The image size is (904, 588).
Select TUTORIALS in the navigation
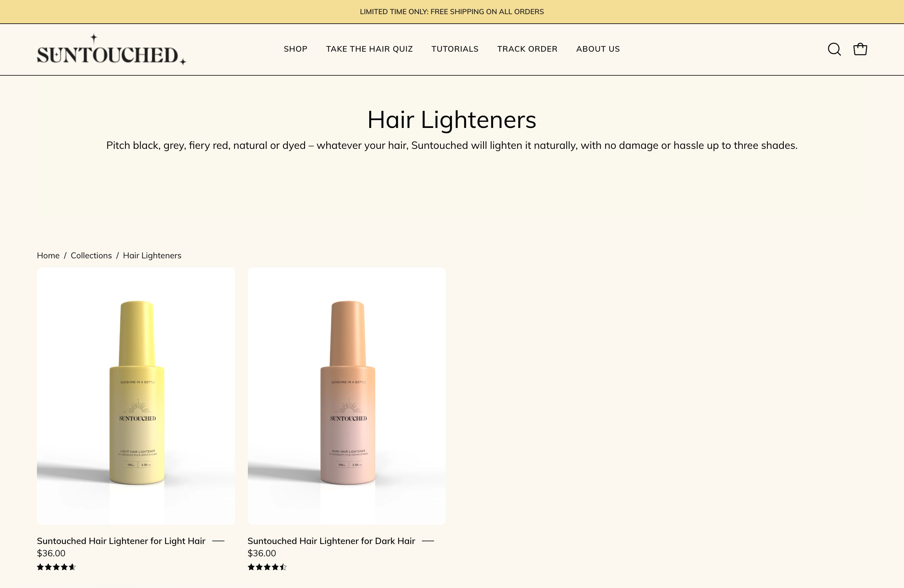point(455,49)
